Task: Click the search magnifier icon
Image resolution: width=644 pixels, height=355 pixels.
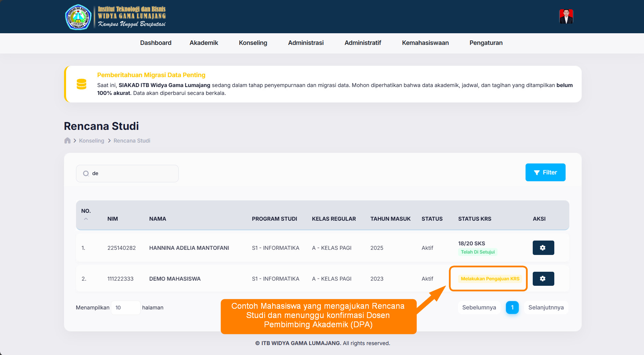Action: tap(86, 173)
